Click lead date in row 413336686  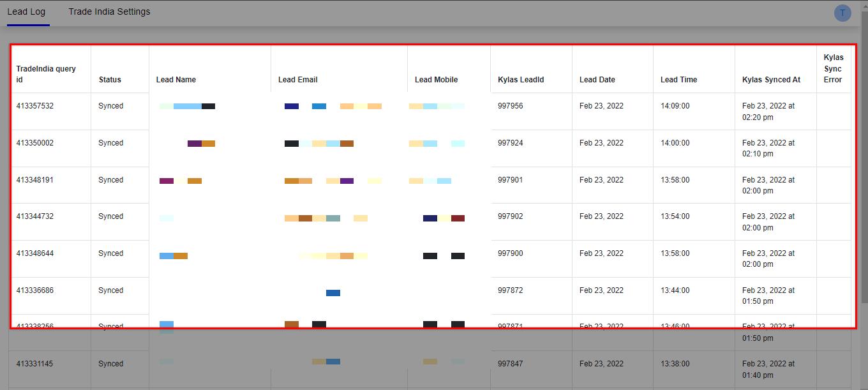[601, 290]
